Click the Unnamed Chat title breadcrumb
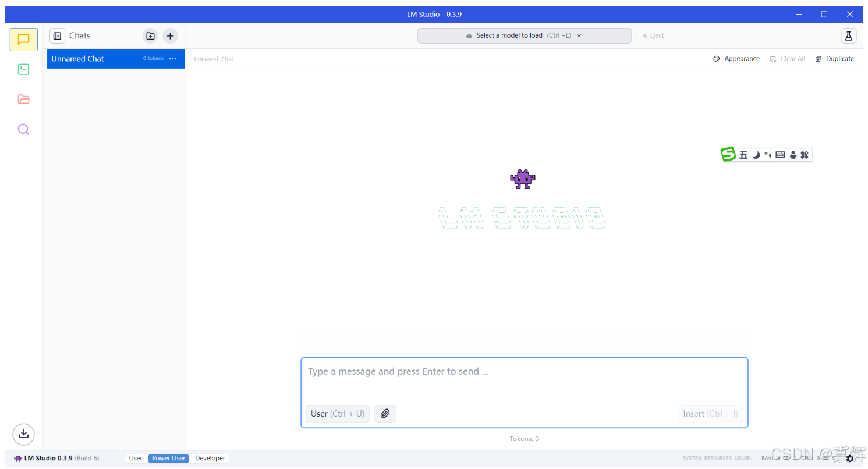Screen dimensions: 868x469 [x=214, y=59]
